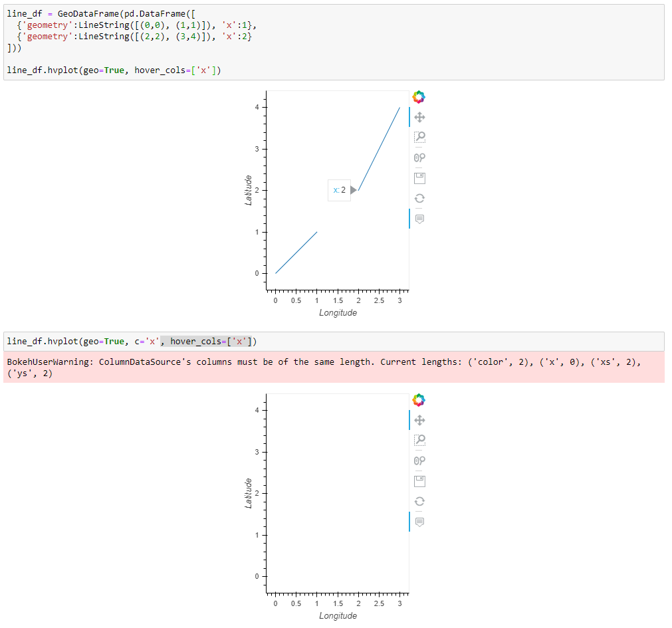Open the Bokeh website via the top plot logo
Image resolution: width=672 pixels, height=628 pixels.
419,97
